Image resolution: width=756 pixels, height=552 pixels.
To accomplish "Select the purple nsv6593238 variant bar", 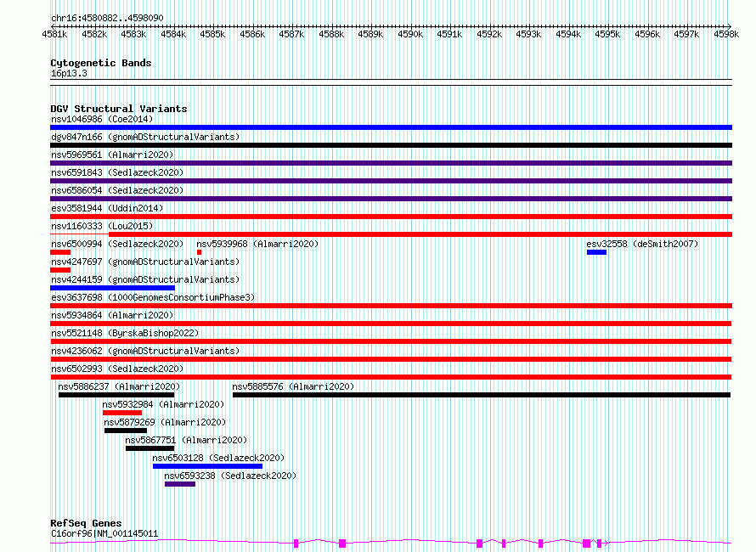I will [x=180, y=484].
